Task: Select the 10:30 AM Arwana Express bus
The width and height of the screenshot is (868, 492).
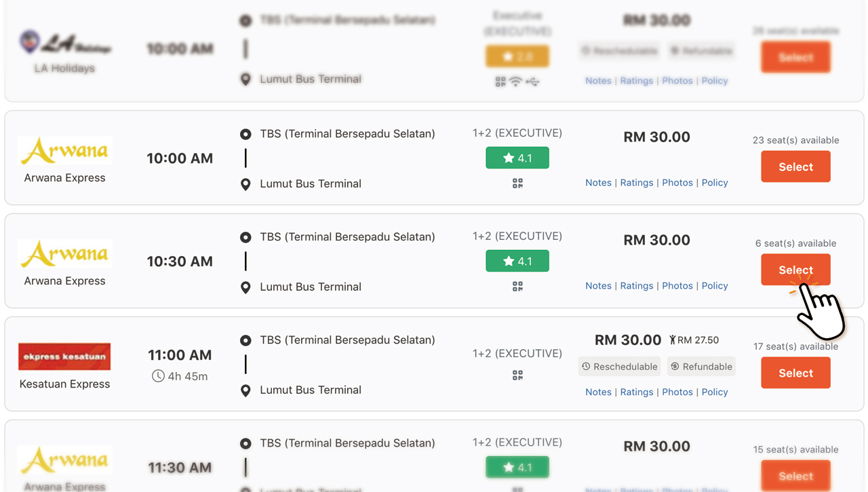Action: coord(795,270)
